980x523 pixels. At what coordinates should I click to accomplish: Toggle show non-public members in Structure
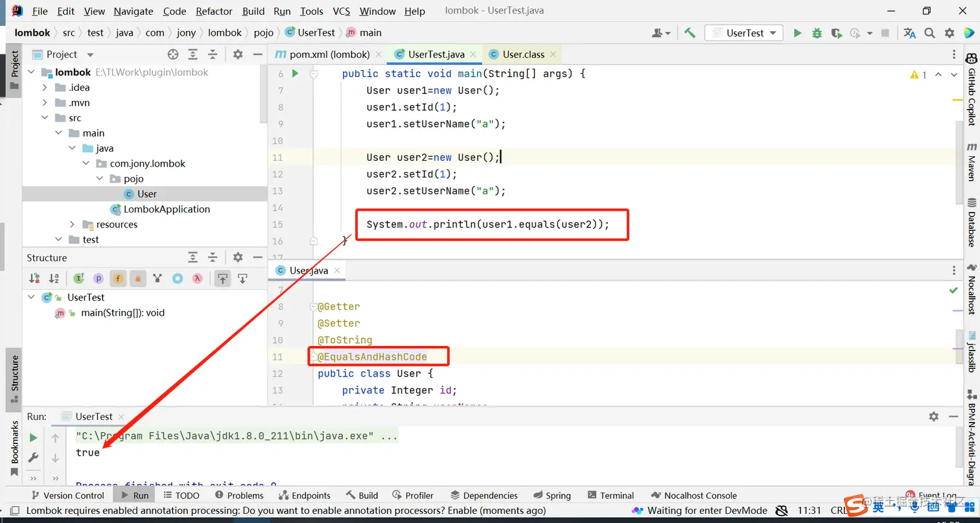[137, 279]
